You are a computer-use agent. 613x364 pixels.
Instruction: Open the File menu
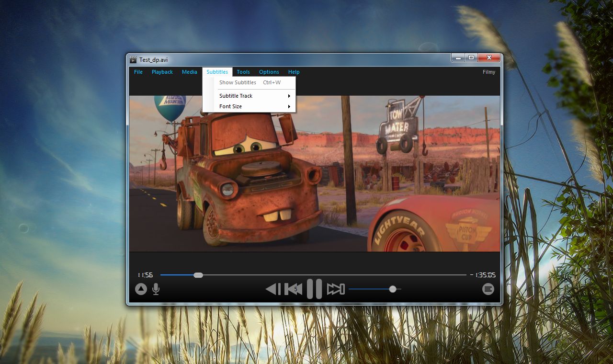click(x=138, y=72)
